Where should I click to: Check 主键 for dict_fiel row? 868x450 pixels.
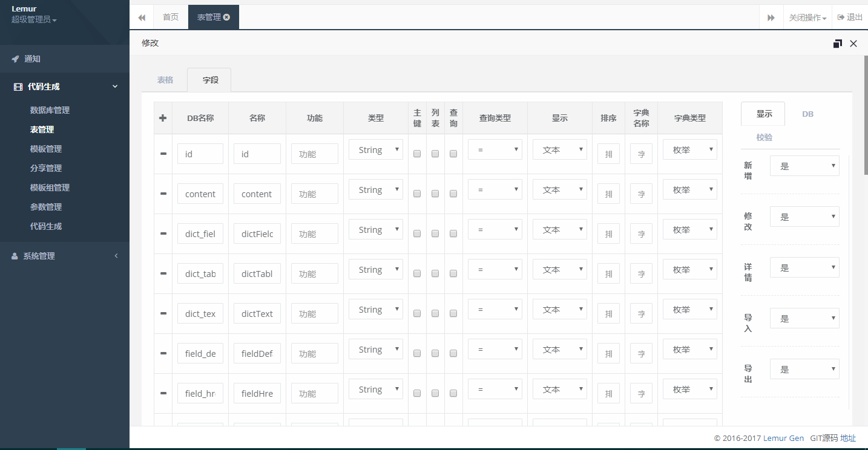(x=417, y=233)
